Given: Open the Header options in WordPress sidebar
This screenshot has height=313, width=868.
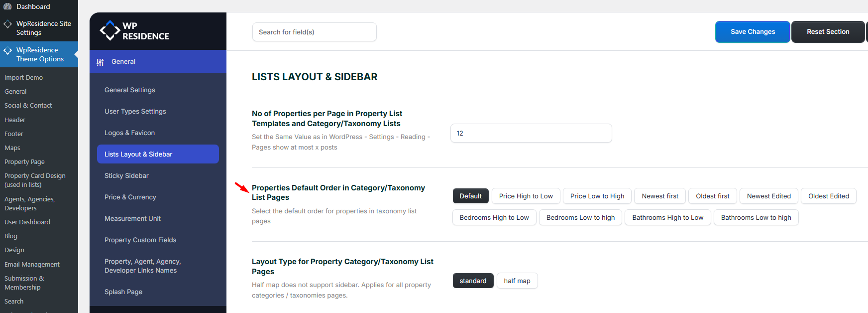Looking at the screenshot, I should pos(15,120).
